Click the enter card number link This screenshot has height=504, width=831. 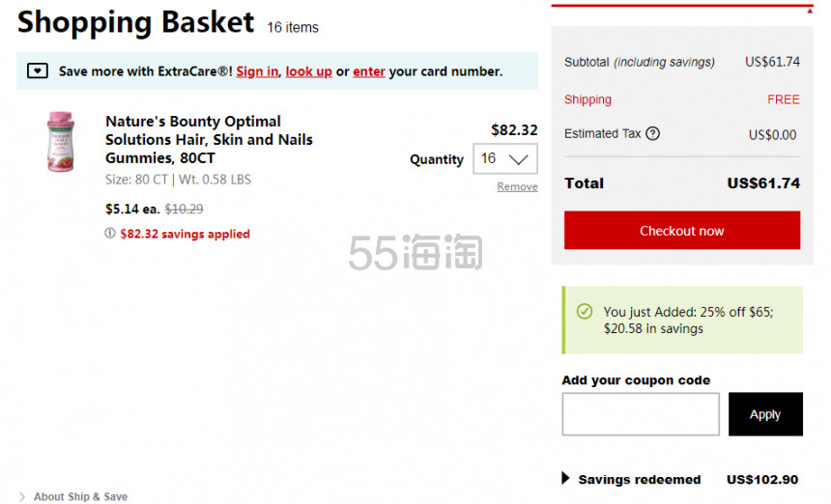[x=369, y=71]
